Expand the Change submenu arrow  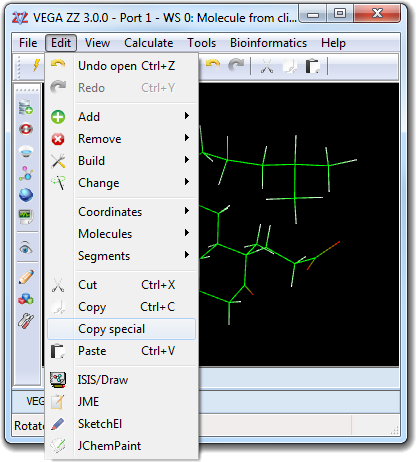[187, 182]
